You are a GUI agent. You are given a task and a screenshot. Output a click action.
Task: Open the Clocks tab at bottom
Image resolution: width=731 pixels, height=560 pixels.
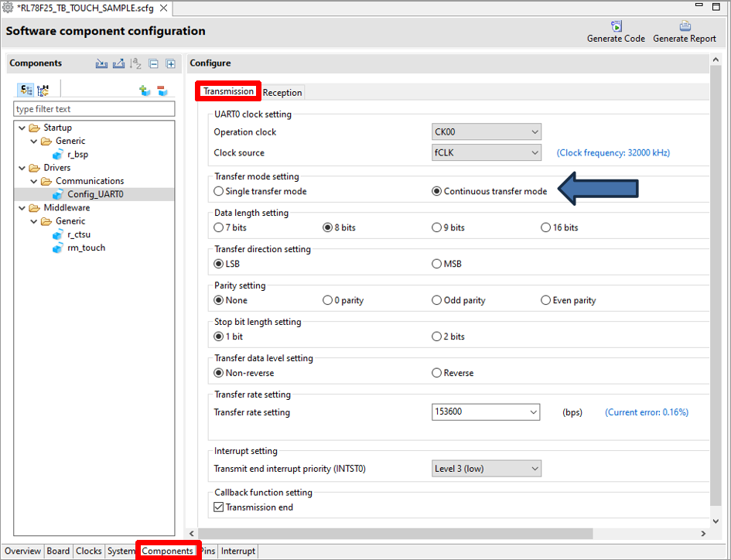[x=88, y=551]
